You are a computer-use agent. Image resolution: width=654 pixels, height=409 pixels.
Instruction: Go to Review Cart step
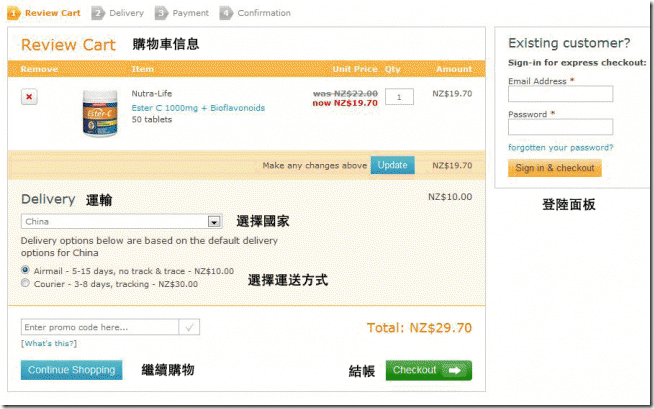pos(53,13)
